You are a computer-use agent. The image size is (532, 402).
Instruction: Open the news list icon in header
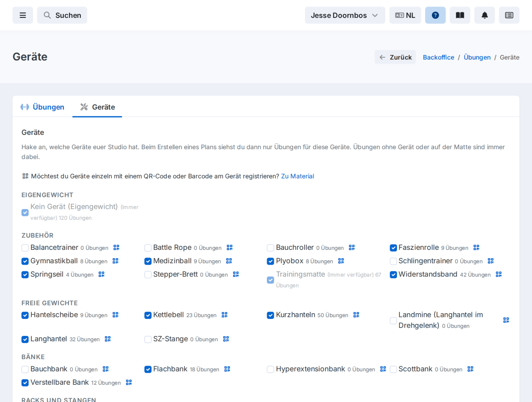[x=509, y=15]
